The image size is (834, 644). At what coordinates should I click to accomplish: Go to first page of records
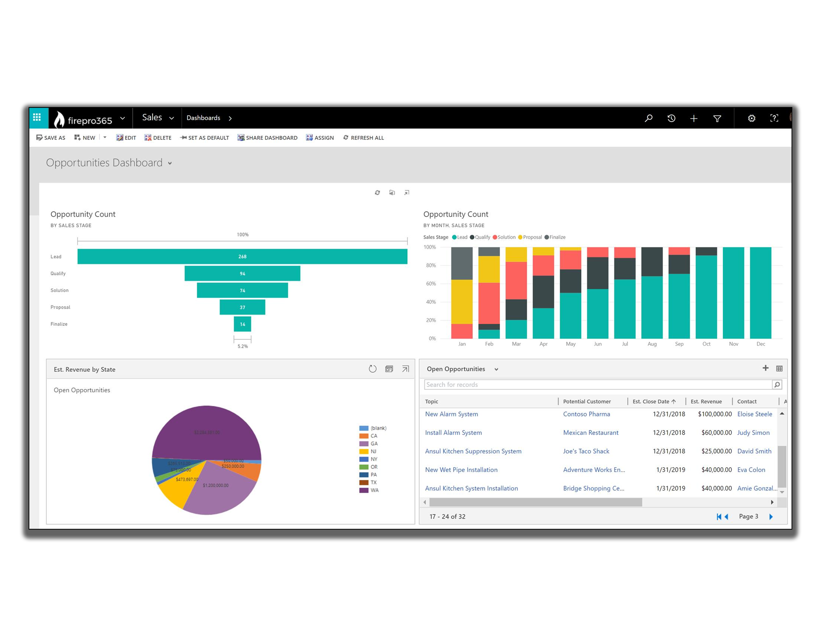[719, 516]
